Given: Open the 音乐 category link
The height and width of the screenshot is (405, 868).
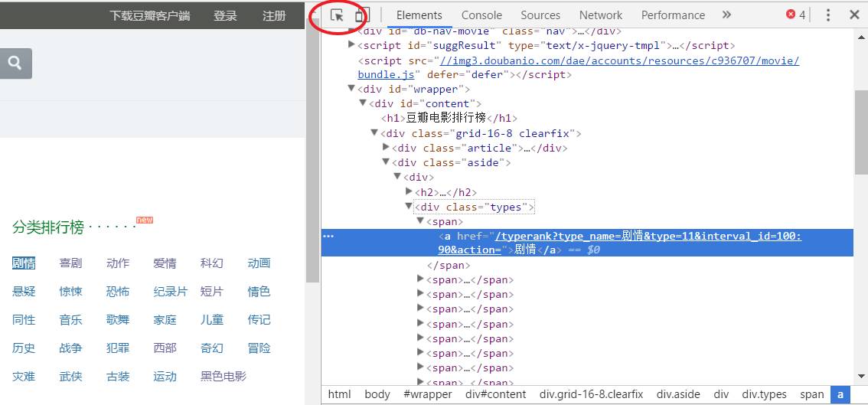Looking at the screenshot, I should click(x=71, y=320).
